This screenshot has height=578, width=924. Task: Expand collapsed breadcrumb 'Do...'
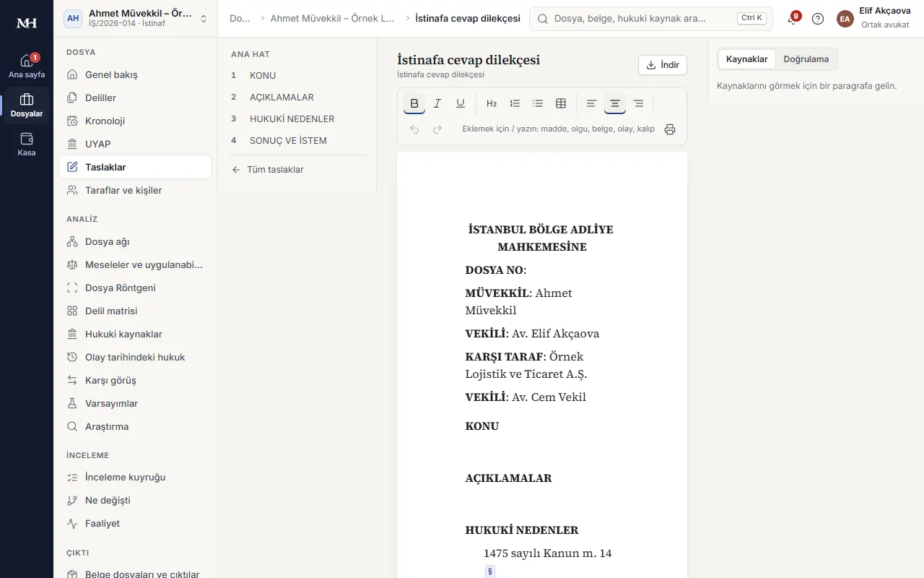pos(240,19)
